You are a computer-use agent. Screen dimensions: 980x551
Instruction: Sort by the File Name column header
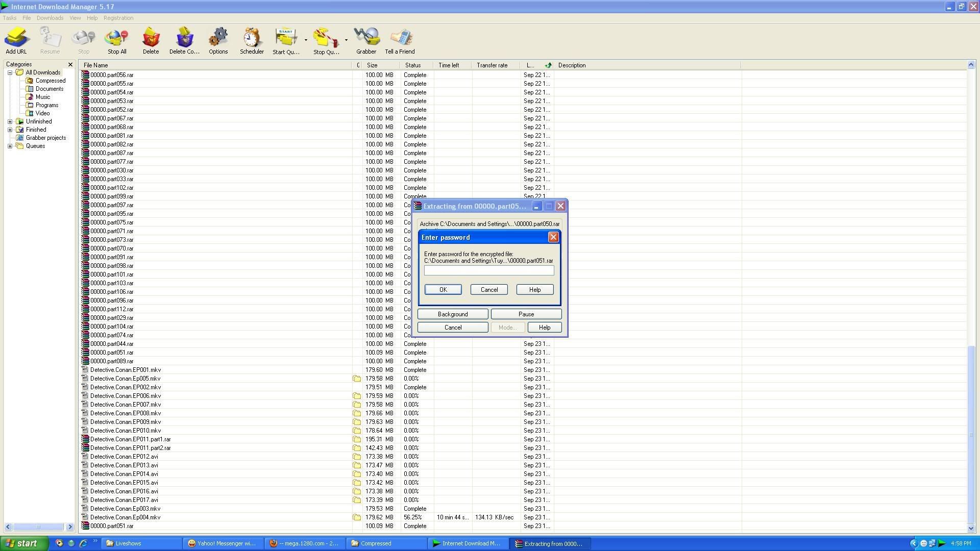pyautogui.click(x=215, y=65)
